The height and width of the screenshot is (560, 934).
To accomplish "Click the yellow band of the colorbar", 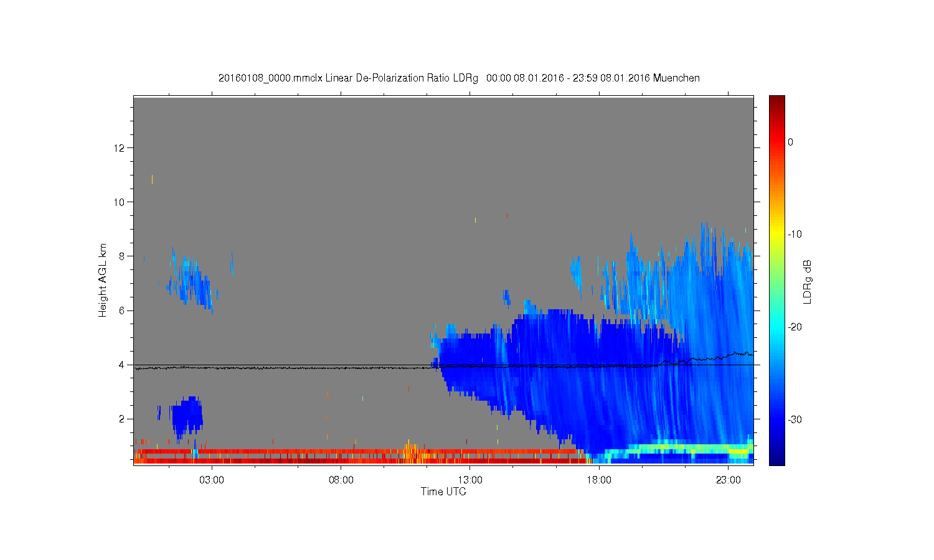I will tap(776, 234).
